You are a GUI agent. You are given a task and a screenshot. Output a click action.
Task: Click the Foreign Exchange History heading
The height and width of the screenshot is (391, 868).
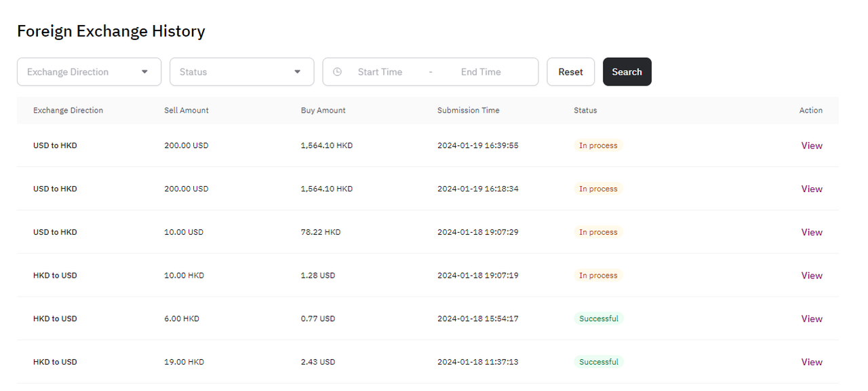(x=111, y=31)
